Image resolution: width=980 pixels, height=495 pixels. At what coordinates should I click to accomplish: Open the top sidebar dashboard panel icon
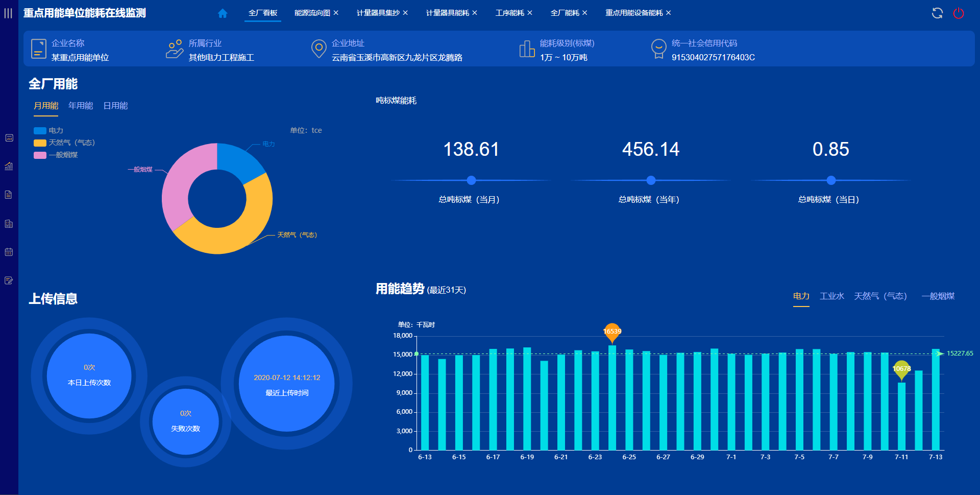9,138
